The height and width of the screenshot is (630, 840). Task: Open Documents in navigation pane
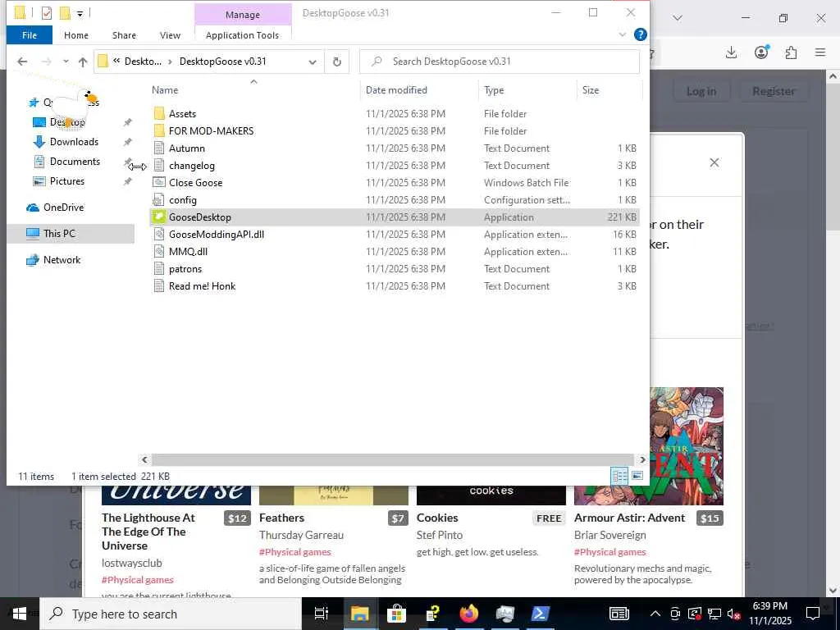coord(75,162)
